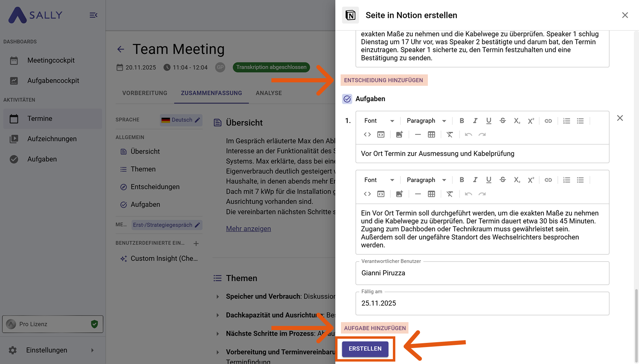The image size is (639, 364).
Task: Insert image in the task title editor
Action: [x=399, y=135]
